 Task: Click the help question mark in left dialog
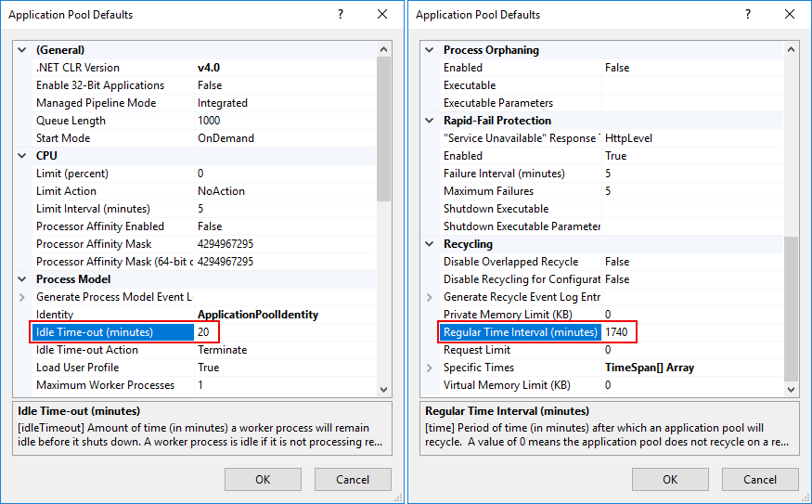tap(341, 15)
